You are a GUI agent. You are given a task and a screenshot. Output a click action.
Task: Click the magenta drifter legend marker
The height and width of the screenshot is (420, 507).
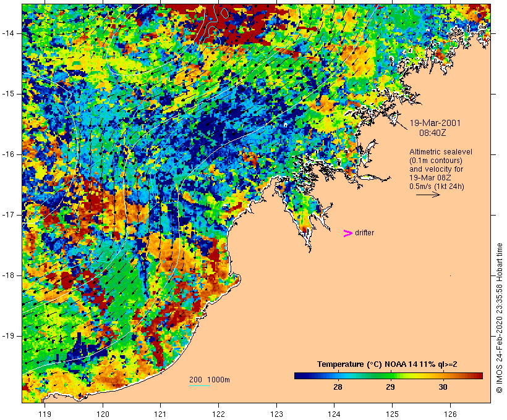click(x=347, y=233)
